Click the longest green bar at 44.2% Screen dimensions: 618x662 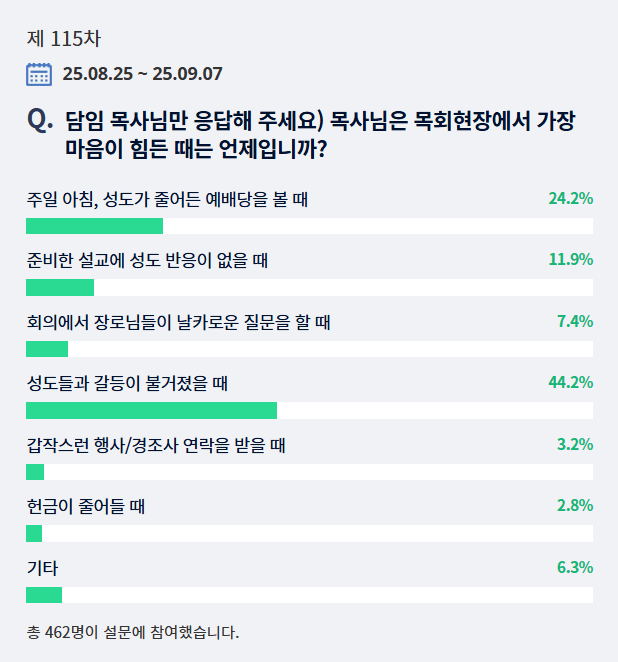click(x=151, y=410)
